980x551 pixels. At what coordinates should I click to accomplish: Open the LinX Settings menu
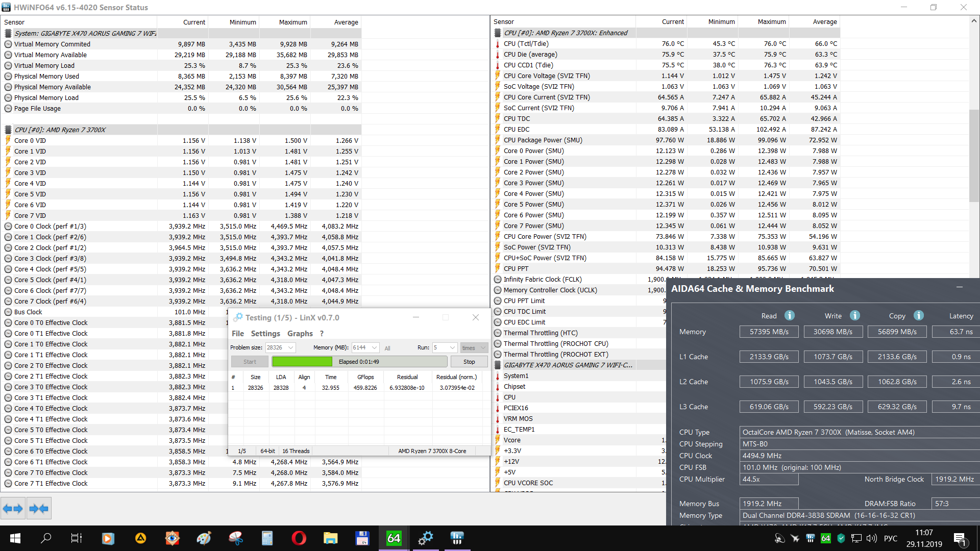[x=265, y=334]
